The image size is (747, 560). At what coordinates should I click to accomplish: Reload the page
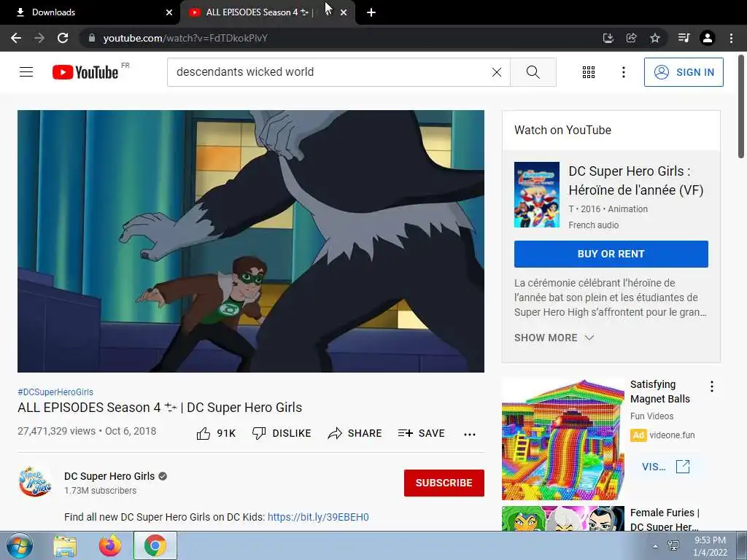click(63, 38)
